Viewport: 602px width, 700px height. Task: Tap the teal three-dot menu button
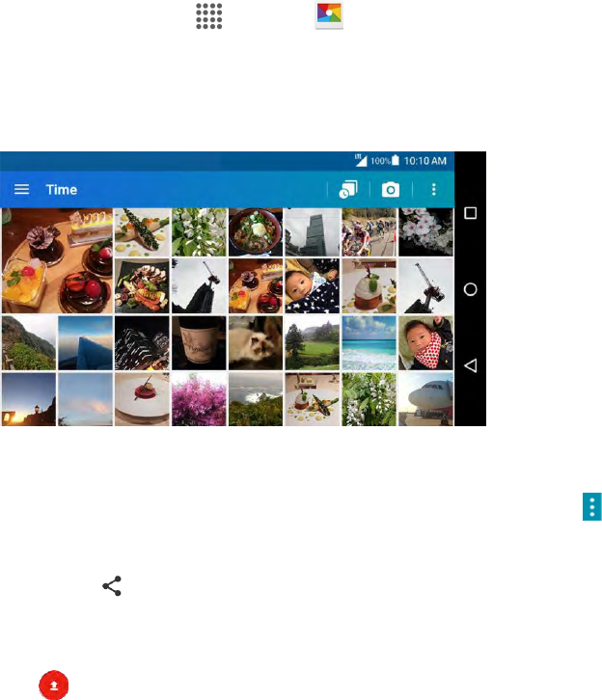(591, 507)
